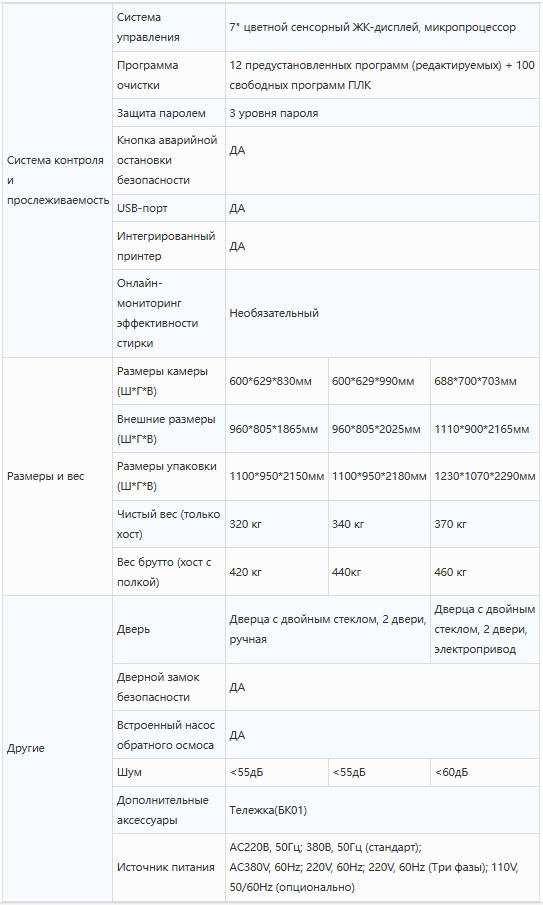Viewport: 543px width, 905px height.
Task: Click the 'Интегрированный принтер' label cell
Action: pyautogui.click(x=168, y=246)
